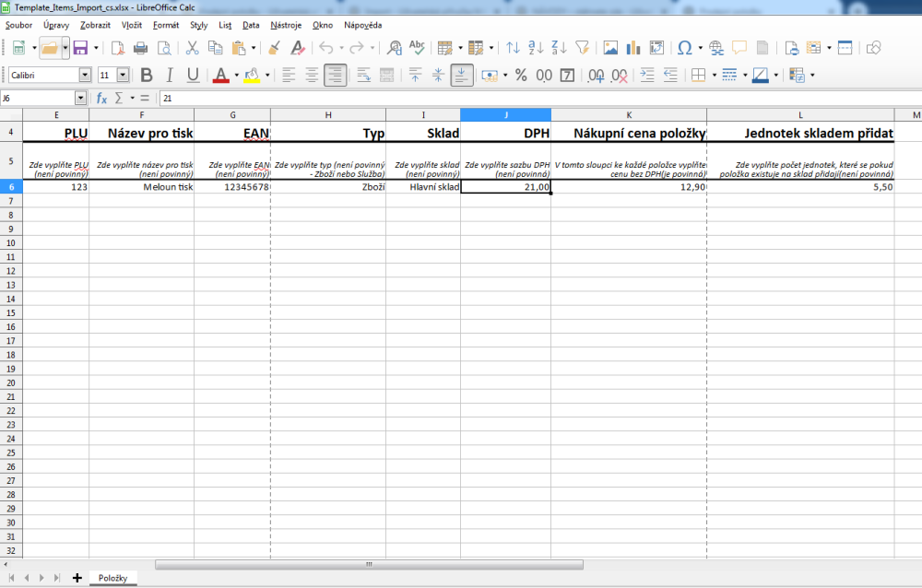This screenshot has height=588, width=922.
Task: Expand the Undo history dropdown arrow
Action: (x=341, y=48)
